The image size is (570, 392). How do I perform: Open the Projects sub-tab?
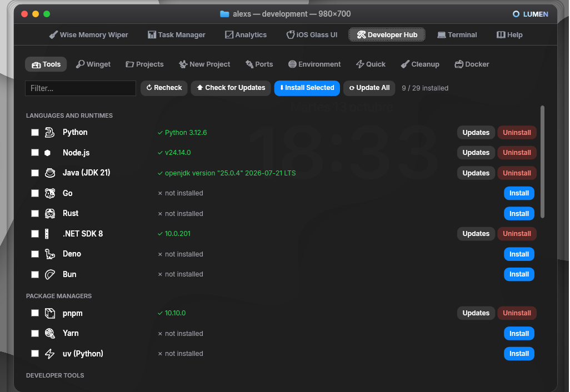tap(144, 64)
